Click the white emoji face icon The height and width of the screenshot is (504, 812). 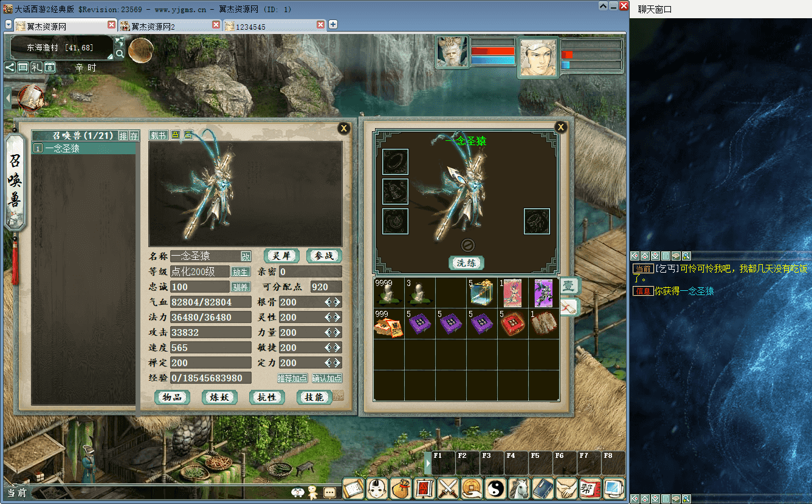[298, 492]
